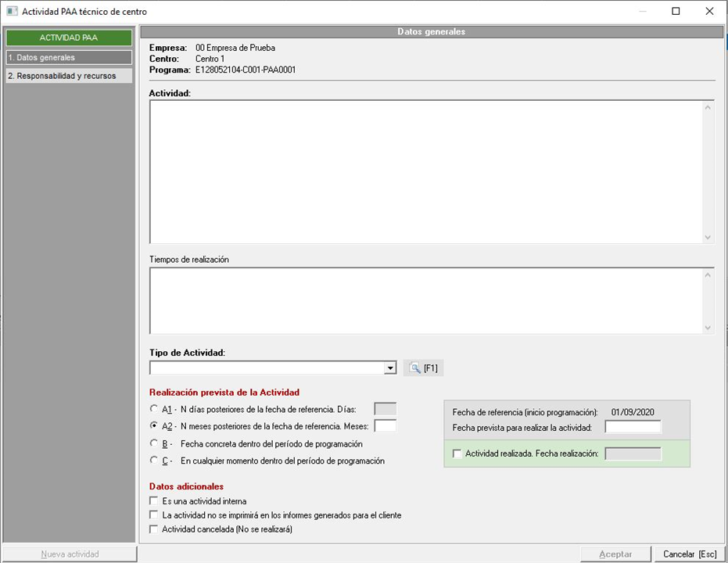
Task: Enable 'Es una actividad interna' checkbox
Action: click(153, 501)
